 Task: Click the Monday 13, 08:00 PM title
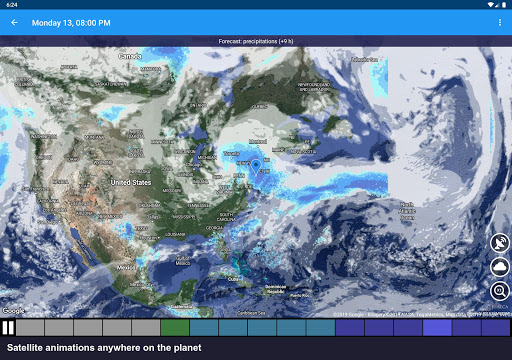click(x=71, y=23)
